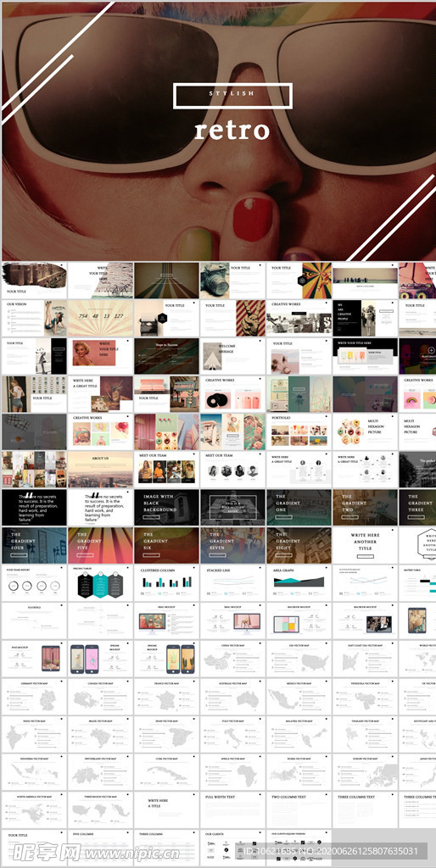Open the OUR VISION slide thumbnail
The width and height of the screenshot is (436, 868).
[x=34, y=319]
